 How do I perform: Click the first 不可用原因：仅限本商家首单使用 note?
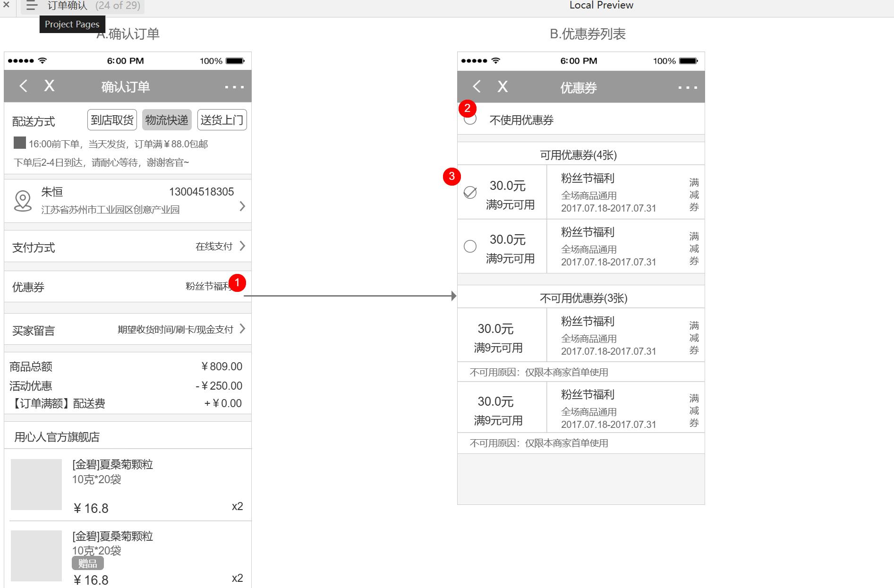point(539,372)
